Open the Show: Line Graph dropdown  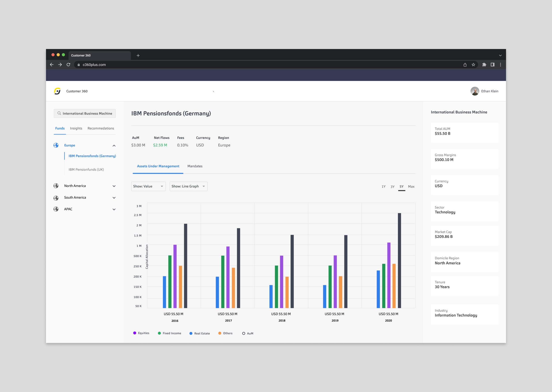tap(189, 186)
